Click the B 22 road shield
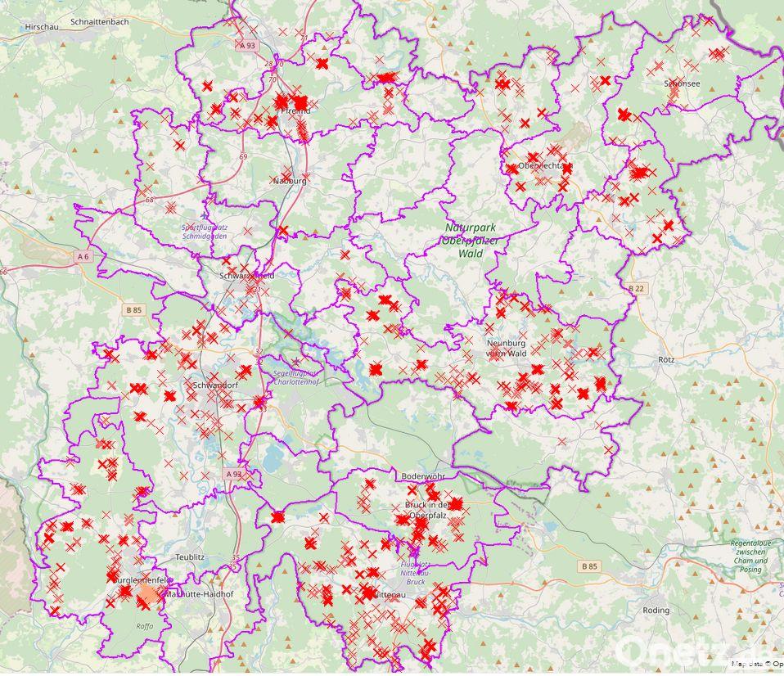This screenshot has width=784, height=676. (x=637, y=288)
